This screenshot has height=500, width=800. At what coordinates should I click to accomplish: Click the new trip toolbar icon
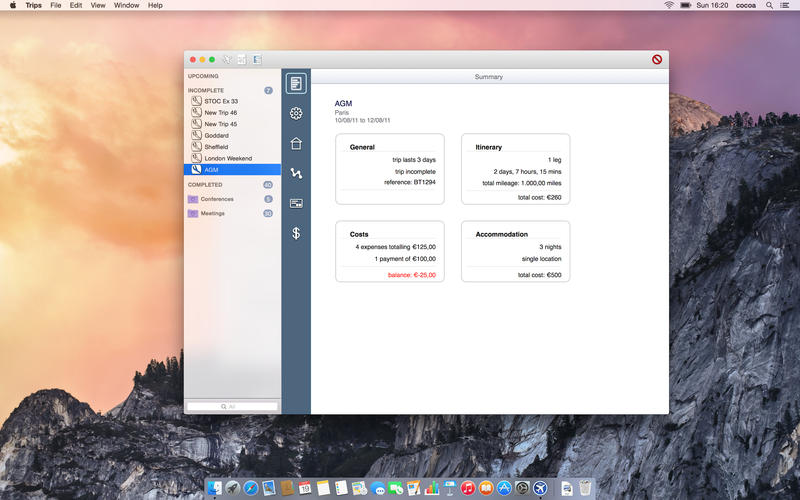(x=227, y=60)
